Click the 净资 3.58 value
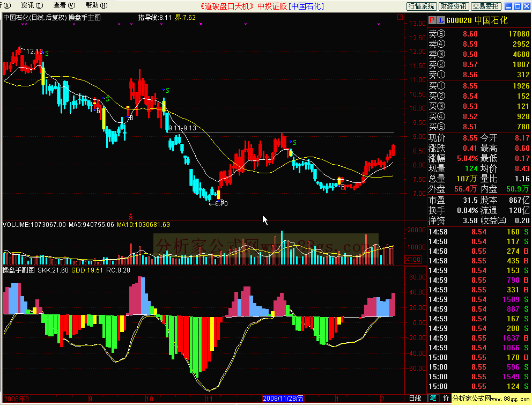 tap(470, 220)
